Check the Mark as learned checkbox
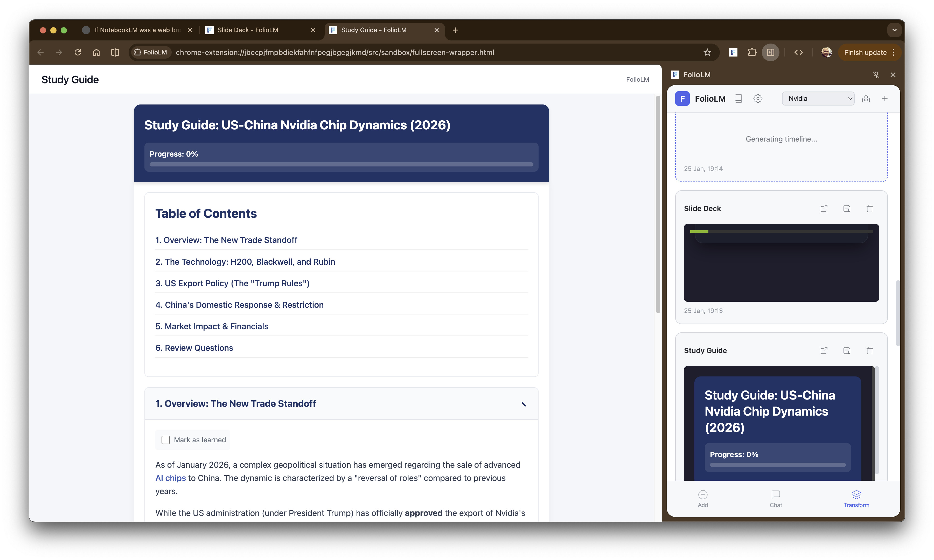The width and height of the screenshot is (934, 560). pos(165,440)
